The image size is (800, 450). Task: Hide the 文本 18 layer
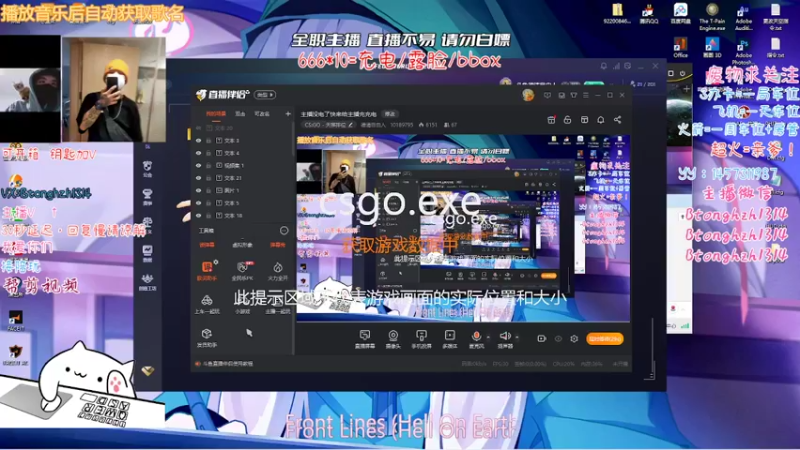(x=198, y=215)
